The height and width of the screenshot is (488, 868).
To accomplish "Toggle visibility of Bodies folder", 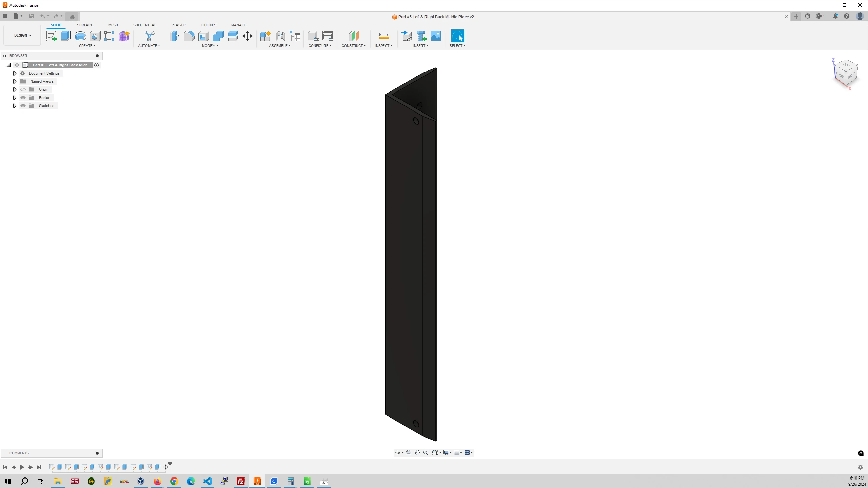I will coord(23,98).
